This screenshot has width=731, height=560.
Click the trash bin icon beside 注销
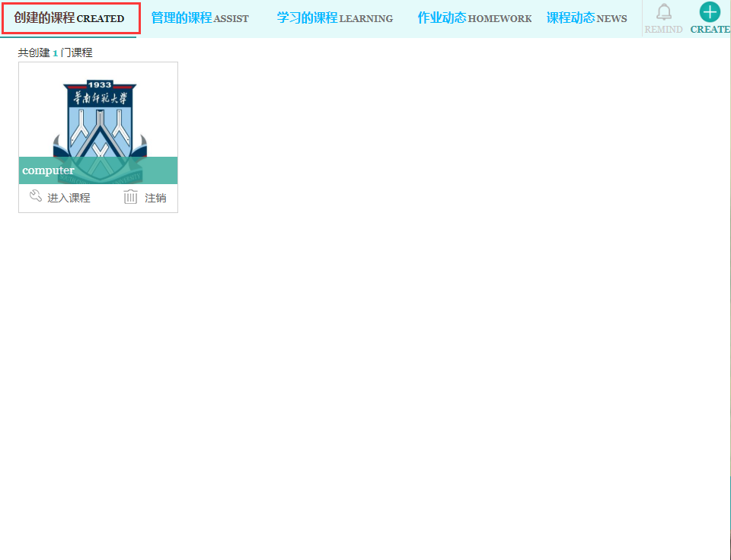131,197
